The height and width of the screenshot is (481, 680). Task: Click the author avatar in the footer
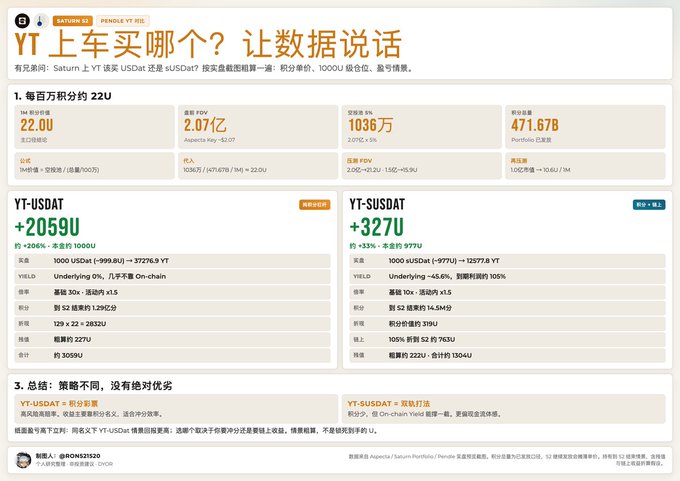pos(23,460)
